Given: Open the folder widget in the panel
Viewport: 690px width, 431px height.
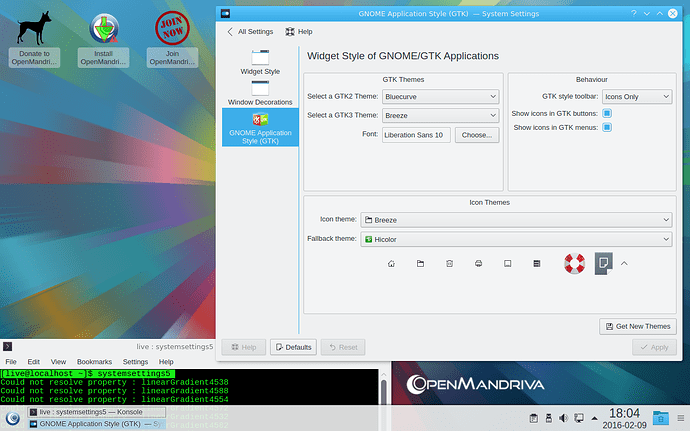Looking at the screenshot, I should (661, 418).
